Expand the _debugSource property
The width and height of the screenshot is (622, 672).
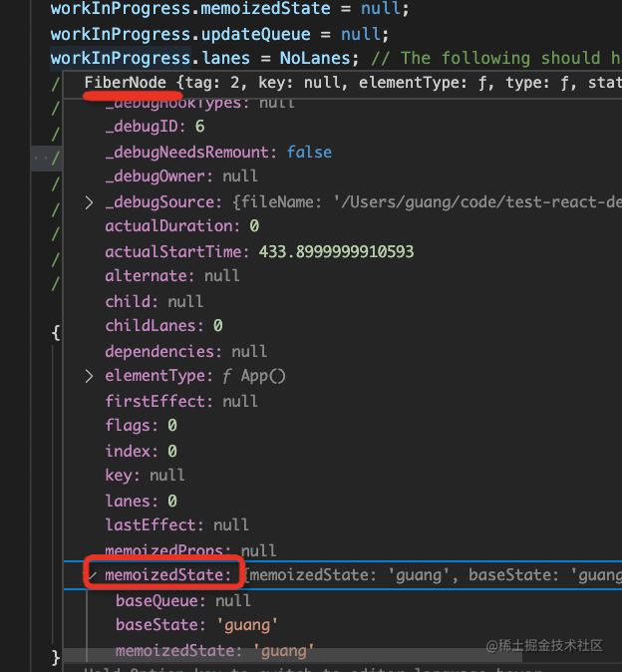click(89, 202)
